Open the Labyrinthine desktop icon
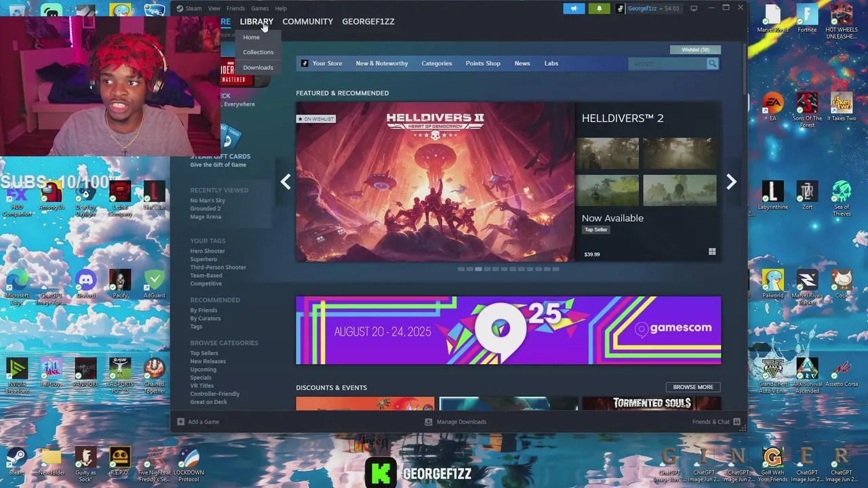Screen dimensions: 868x488 tap(772, 195)
